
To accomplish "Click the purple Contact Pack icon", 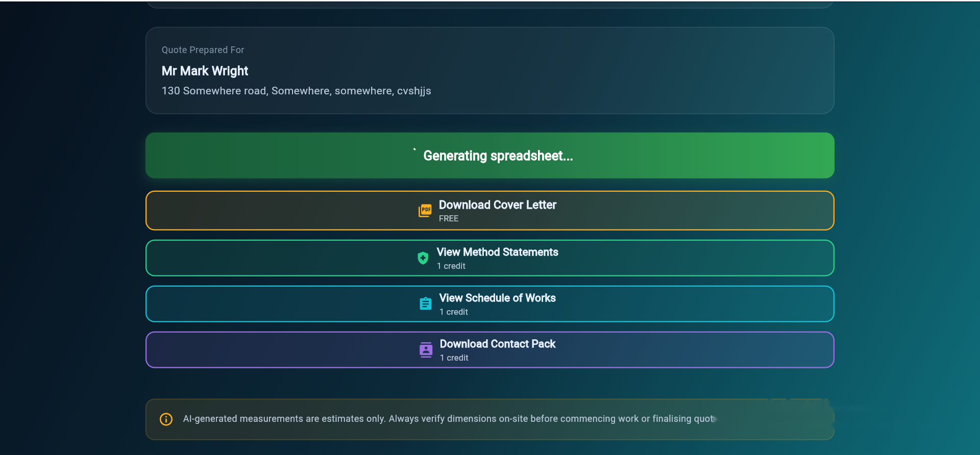I will tap(426, 350).
